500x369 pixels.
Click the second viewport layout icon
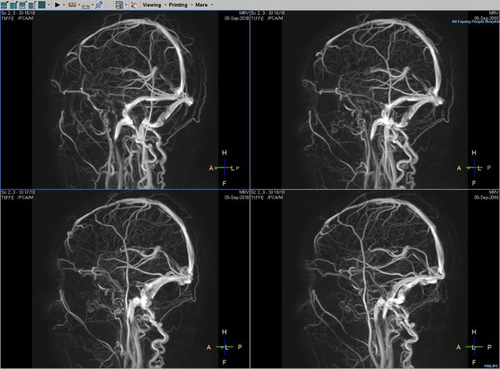14,5
